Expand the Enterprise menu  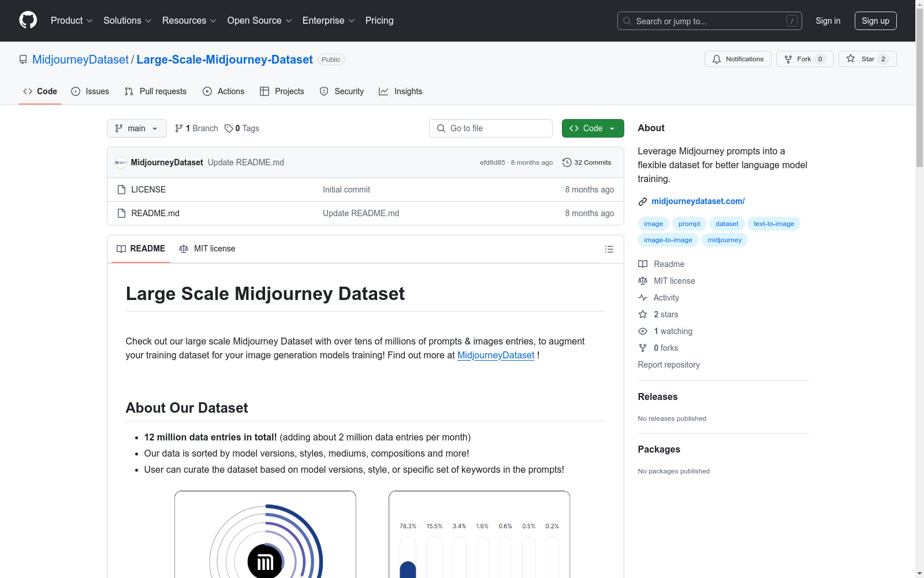pos(329,21)
